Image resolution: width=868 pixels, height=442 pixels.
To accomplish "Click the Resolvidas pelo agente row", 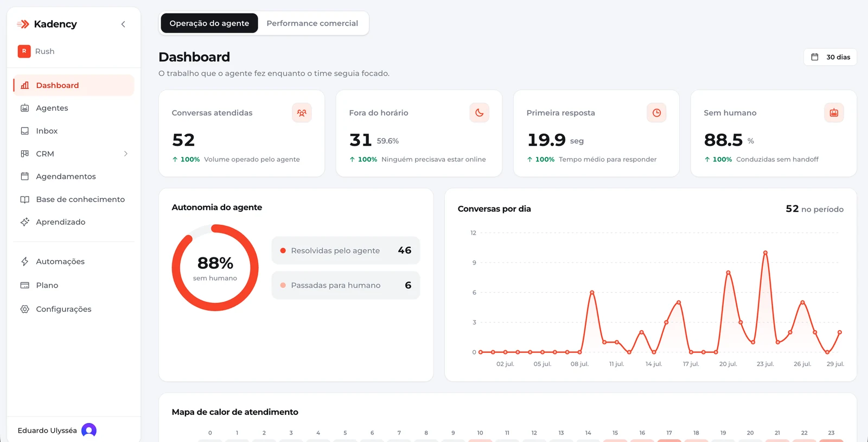I will tap(346, 250).
